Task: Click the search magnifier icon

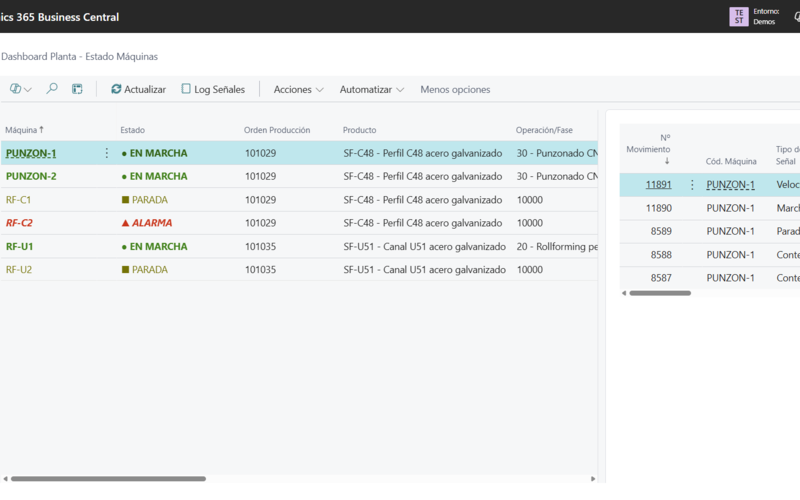Action: tap(52, 89)
